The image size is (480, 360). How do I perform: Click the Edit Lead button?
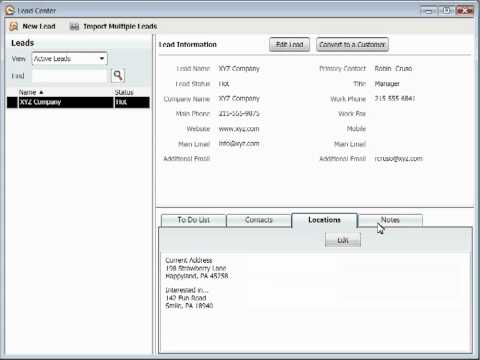click(x=289, y=44)
